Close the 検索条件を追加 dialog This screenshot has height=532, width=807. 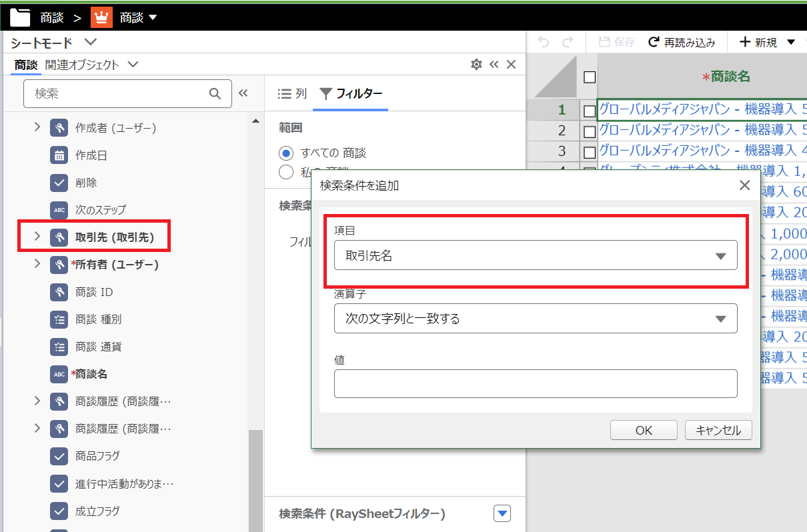[745, 185]
